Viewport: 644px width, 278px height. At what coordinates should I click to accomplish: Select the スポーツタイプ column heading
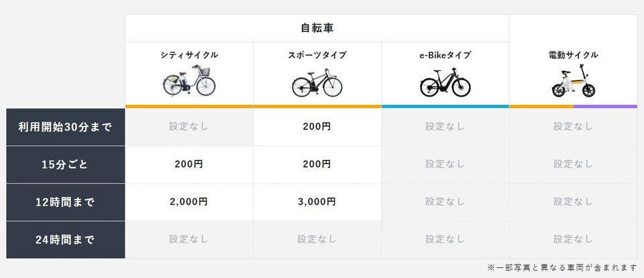317,55
